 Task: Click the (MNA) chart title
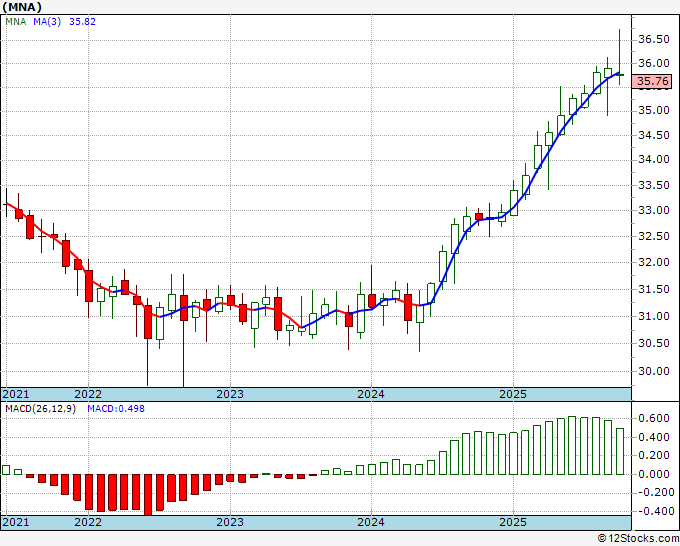click(x=22, y=7)
